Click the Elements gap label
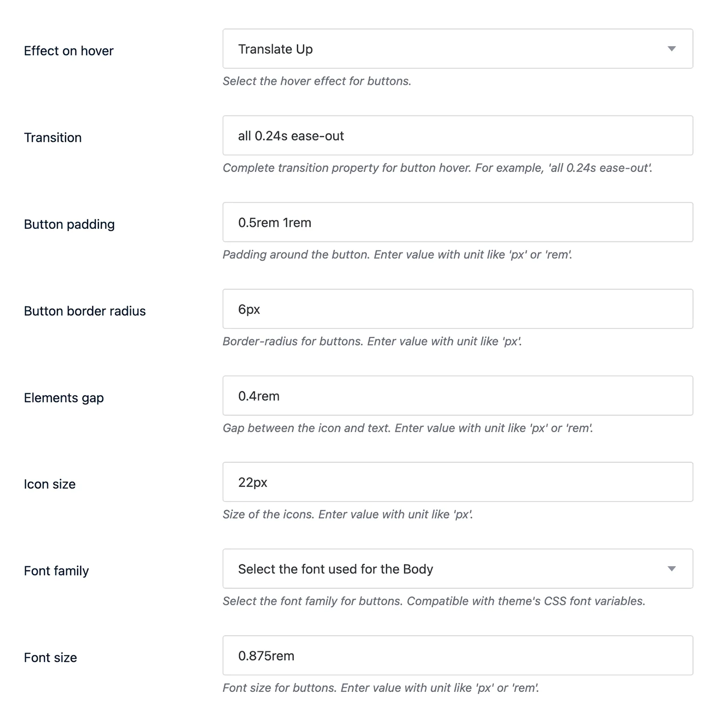Viewport: 715px width, 728px height. (64, 398)
